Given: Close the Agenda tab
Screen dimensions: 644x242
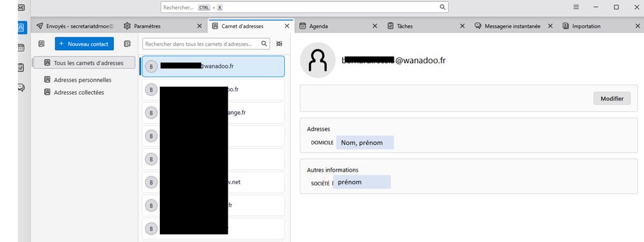Looking at the screenshot, I should point(375,26).
